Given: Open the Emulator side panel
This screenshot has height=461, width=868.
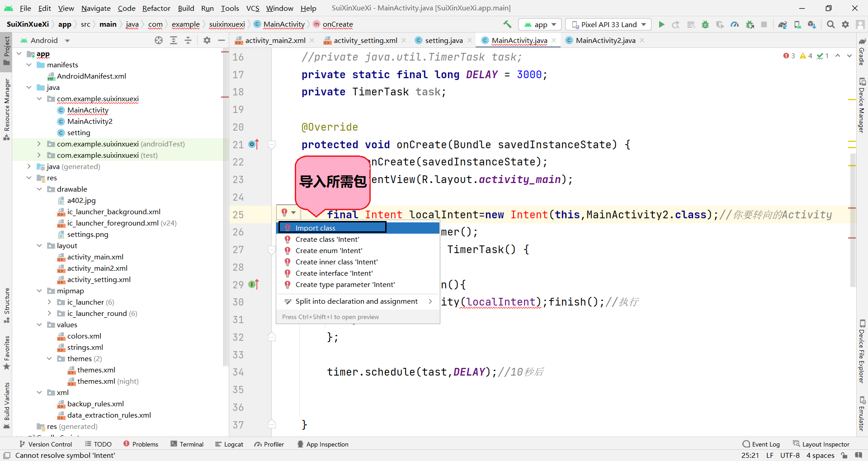Looking at the screenshot, I should point(862,414).
